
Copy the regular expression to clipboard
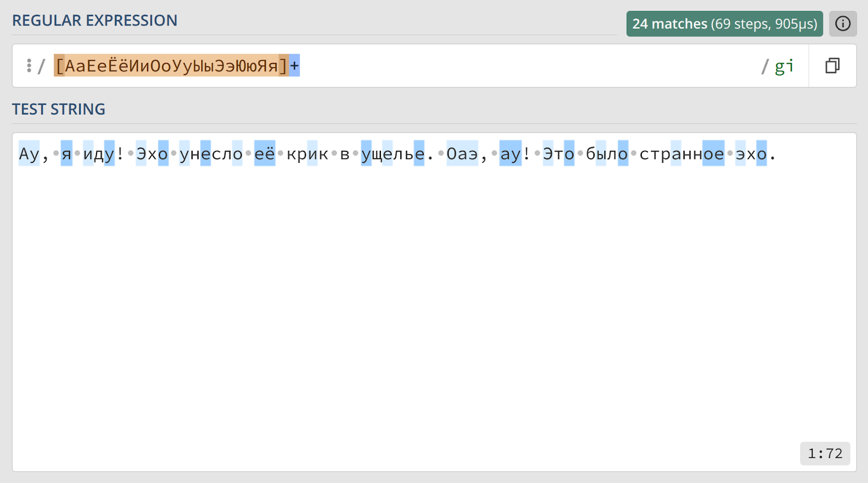[832, 66]
